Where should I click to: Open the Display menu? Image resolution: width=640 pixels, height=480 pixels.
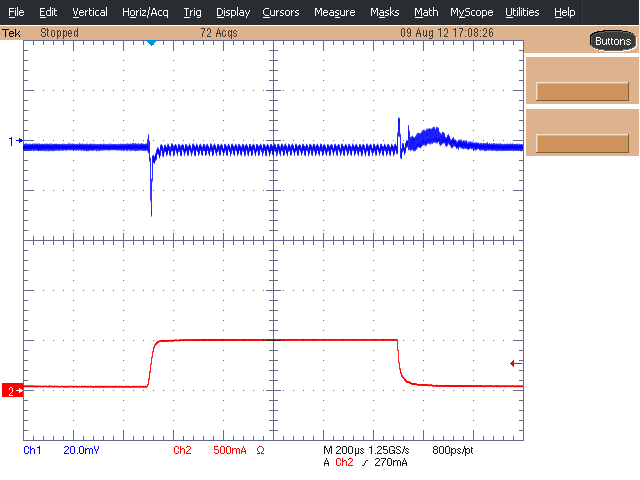233,12
